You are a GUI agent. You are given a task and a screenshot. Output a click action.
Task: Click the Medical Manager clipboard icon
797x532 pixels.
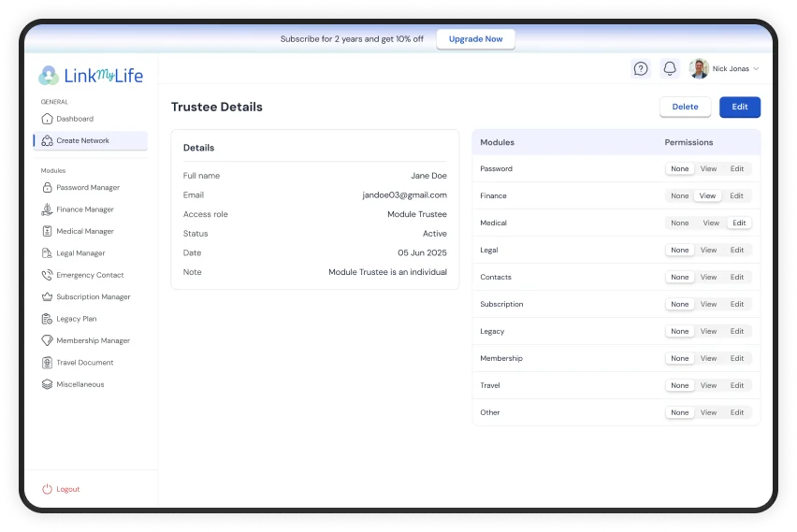tap(48, 231)
